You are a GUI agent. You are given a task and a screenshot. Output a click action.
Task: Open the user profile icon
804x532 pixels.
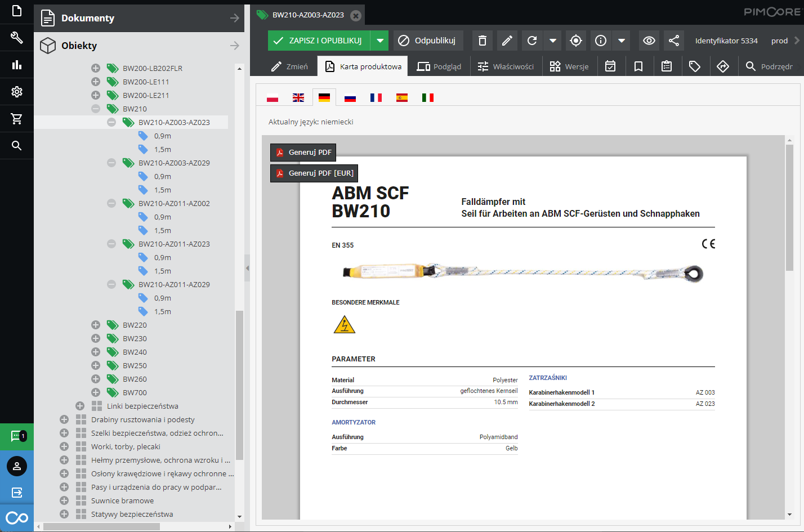pos(17,466)
